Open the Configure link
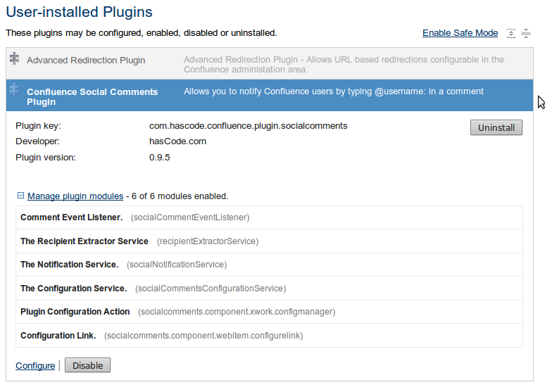The image size is (545, 392). [35, 365]
